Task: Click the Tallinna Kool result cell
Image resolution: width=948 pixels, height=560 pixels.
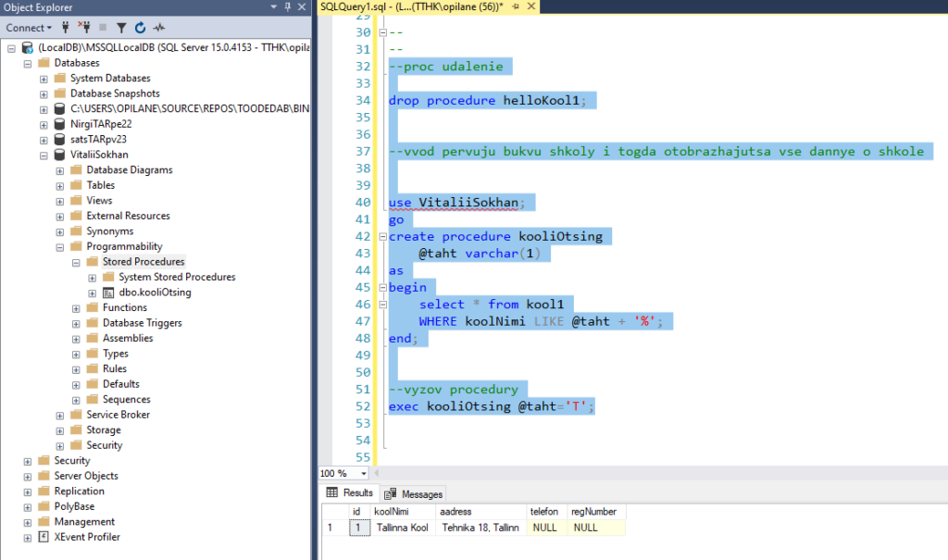Action: pyautogui.click(x=403, y=528)
